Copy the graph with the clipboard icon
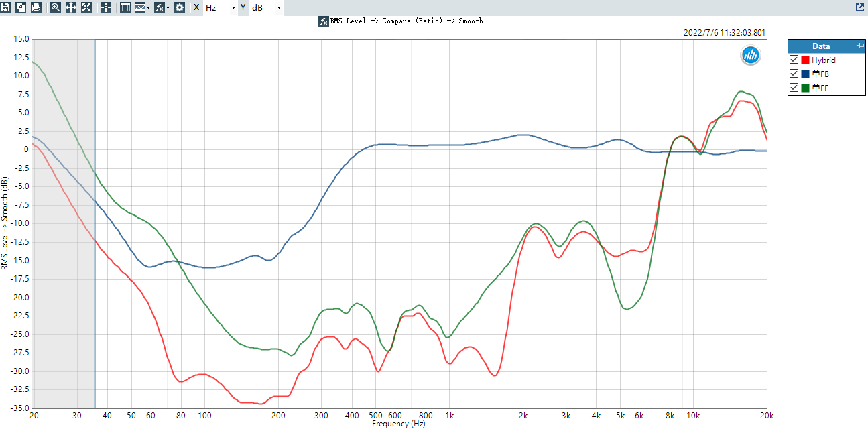The image size is (868, 431). click(21, 7)
